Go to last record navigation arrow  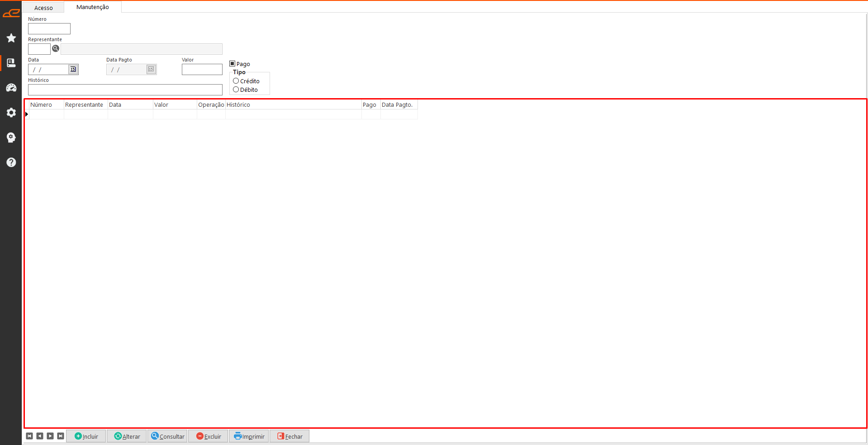point(61,436)
